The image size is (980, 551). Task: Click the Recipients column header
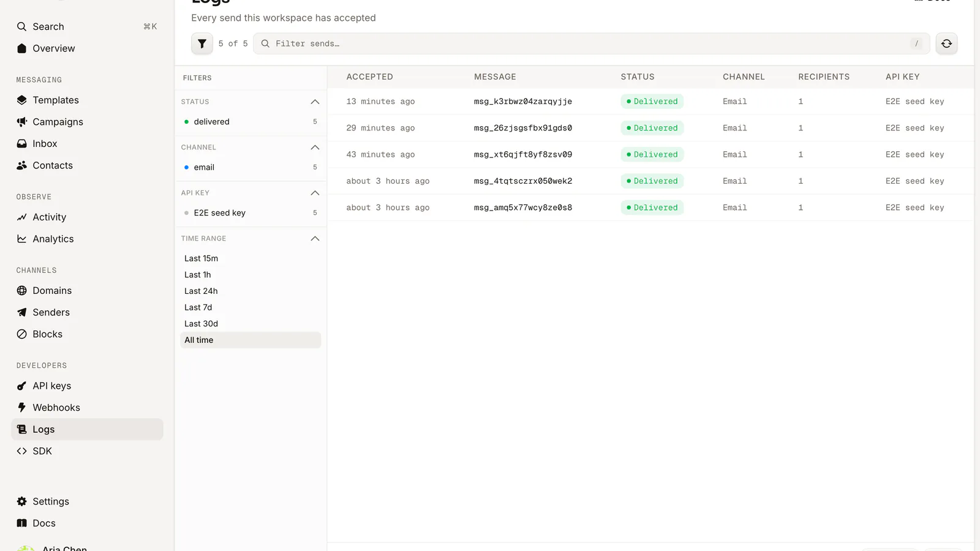[x=824, y=77]
